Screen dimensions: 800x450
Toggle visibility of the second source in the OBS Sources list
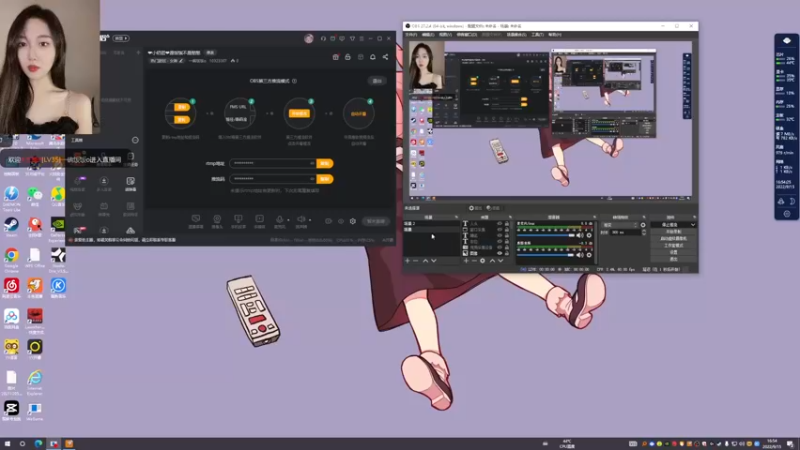(499, 230)
